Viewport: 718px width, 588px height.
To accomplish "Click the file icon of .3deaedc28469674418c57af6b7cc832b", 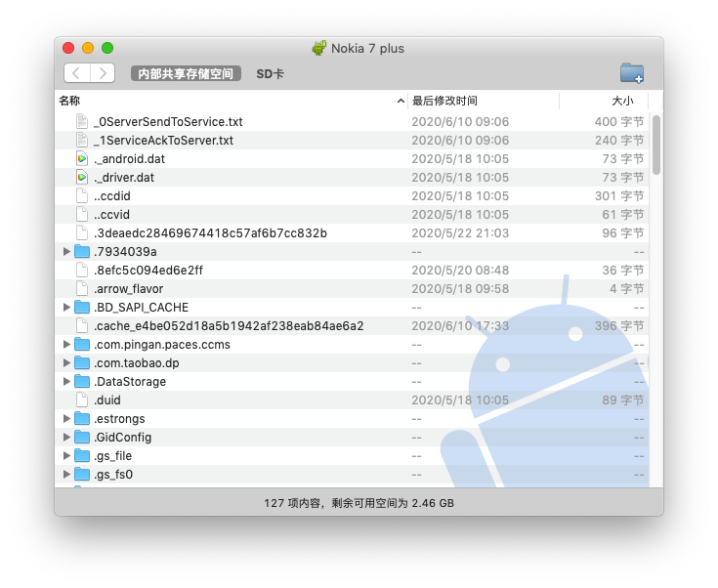I will (82, 233).
